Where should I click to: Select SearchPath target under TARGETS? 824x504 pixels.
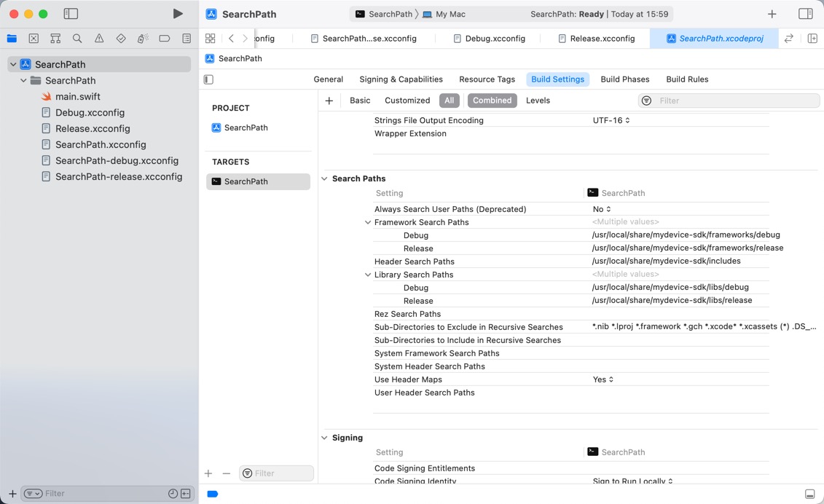point(258,181)
